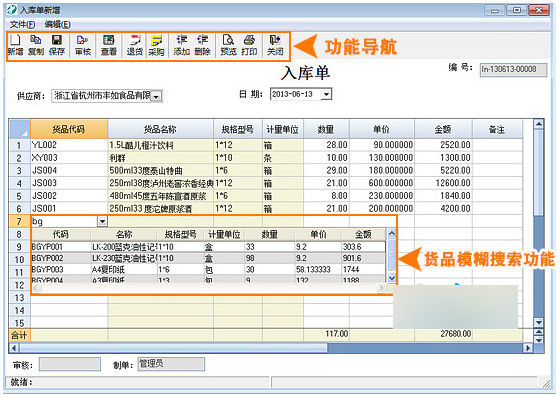Click the down arrow of popup list scrollbar
This screenshot has height=398, width=560.
(392, 278)
